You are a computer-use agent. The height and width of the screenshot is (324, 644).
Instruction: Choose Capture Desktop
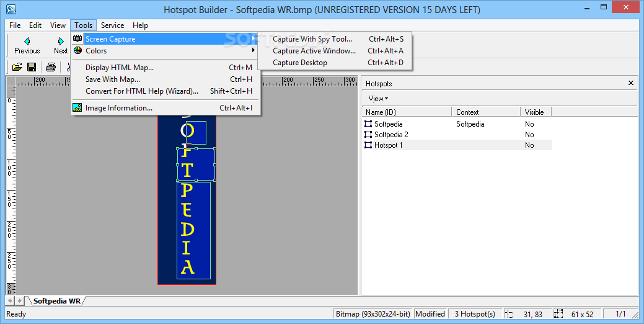click(x=335, y=63)
